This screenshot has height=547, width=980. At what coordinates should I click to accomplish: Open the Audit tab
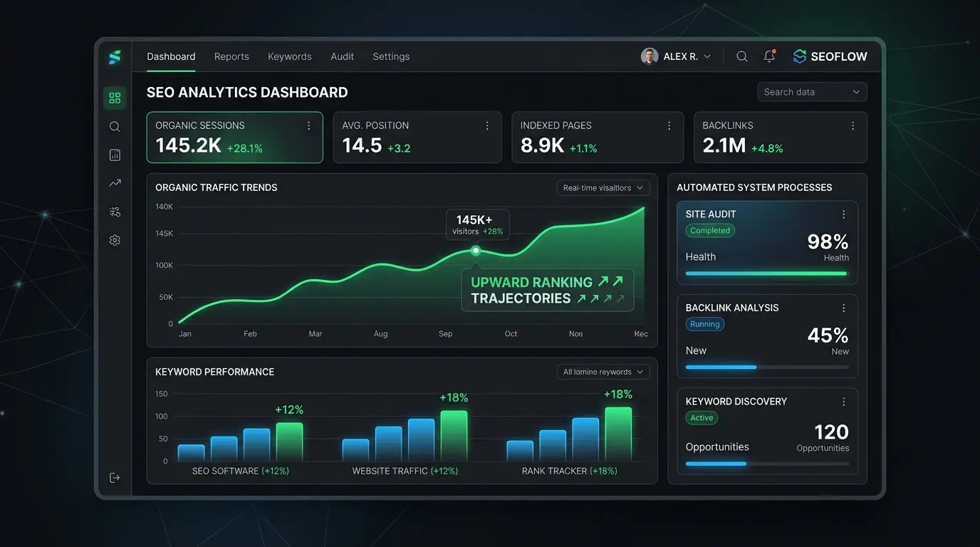click(x=343, y=56)
